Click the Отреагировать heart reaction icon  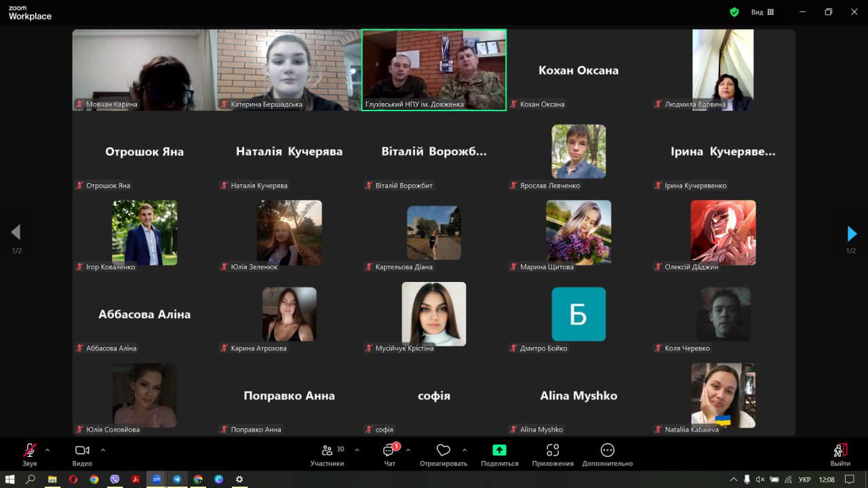[x=443, y=451]
